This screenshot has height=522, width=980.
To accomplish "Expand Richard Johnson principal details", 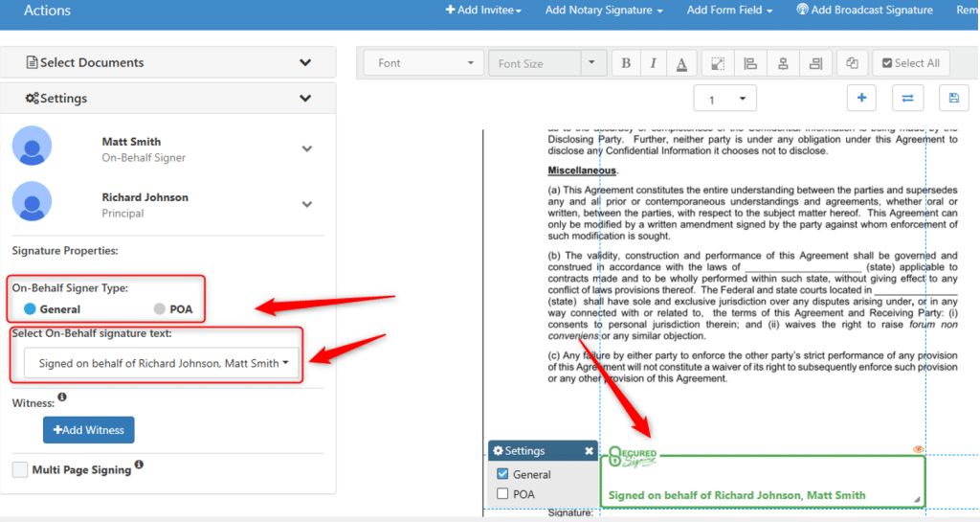I will click(307, 204).
